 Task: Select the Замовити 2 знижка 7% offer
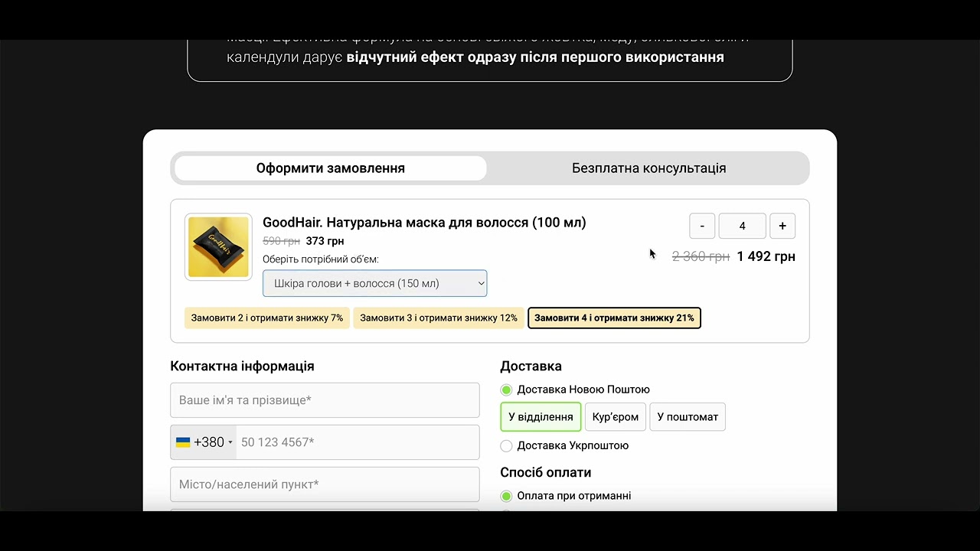click(x=267, y=318)
